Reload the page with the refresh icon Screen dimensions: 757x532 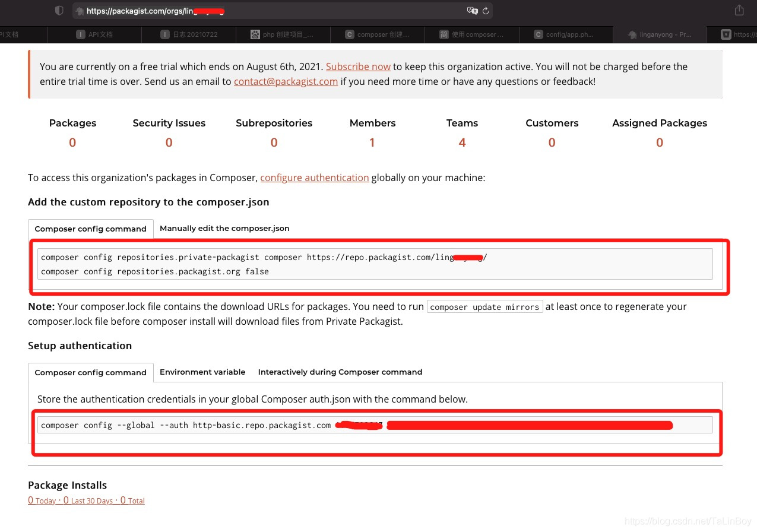[x=486, y=11]
